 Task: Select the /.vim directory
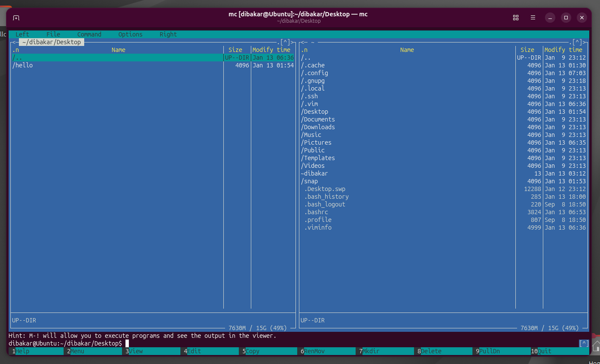[443, 104]
